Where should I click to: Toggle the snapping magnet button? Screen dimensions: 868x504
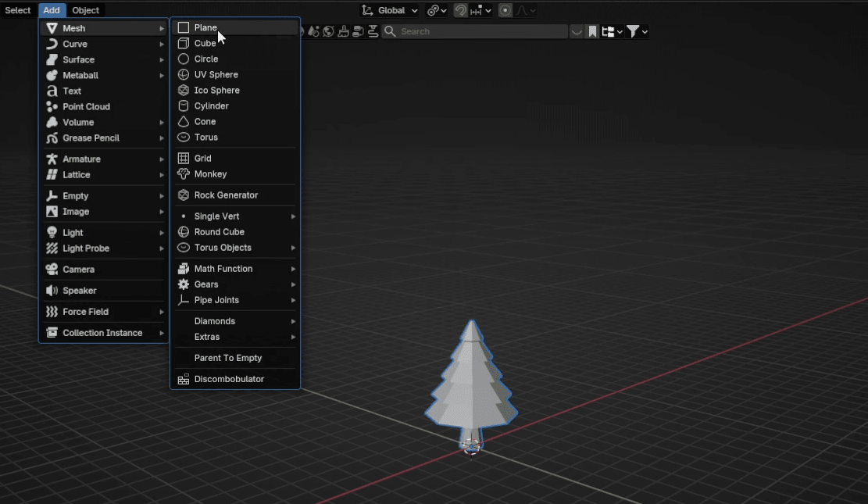click(461, 10)
